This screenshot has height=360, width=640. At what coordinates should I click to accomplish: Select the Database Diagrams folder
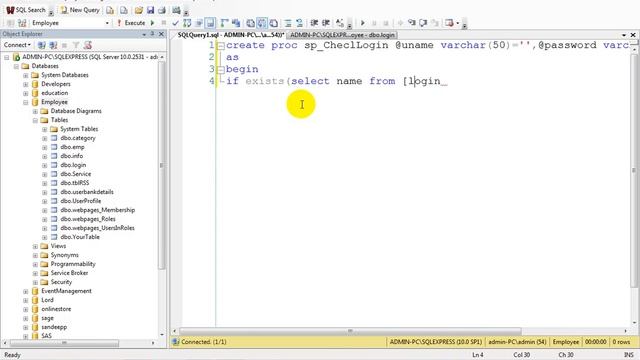[x=76, y=111]
